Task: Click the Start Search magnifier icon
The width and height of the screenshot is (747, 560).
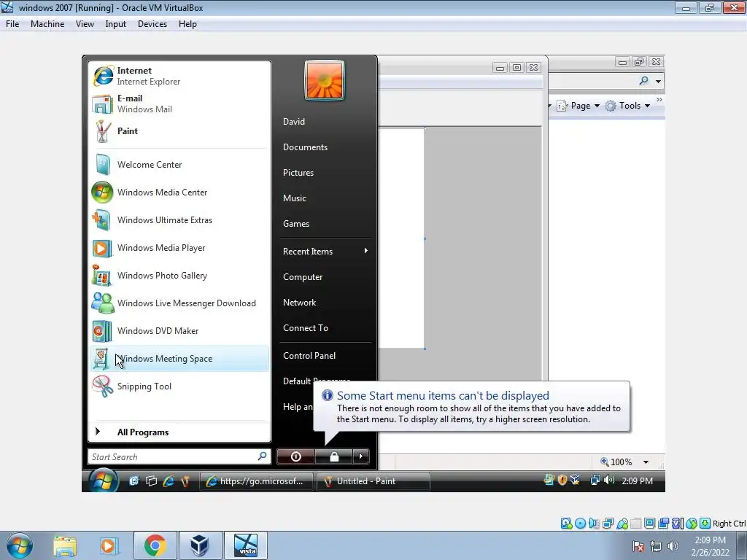Action: click(262, 456)
